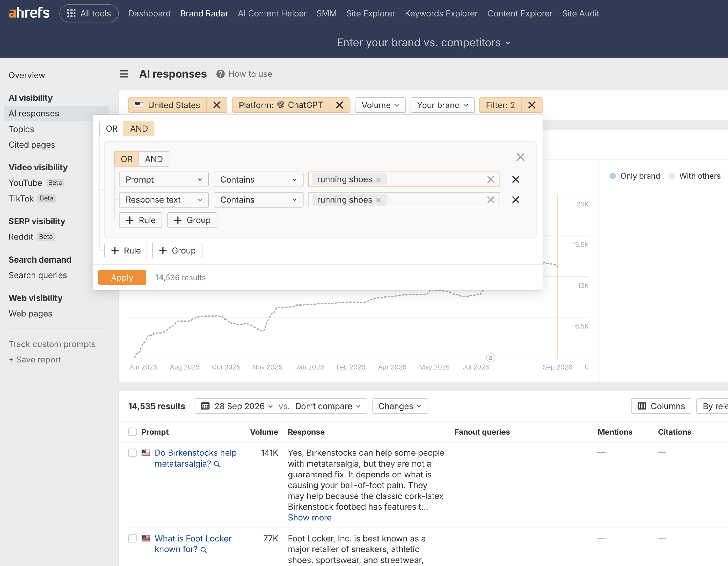
Task: Remove 'running shoes' tag in Response text rule
Action: pyautogui.click(x=379, y=200)
